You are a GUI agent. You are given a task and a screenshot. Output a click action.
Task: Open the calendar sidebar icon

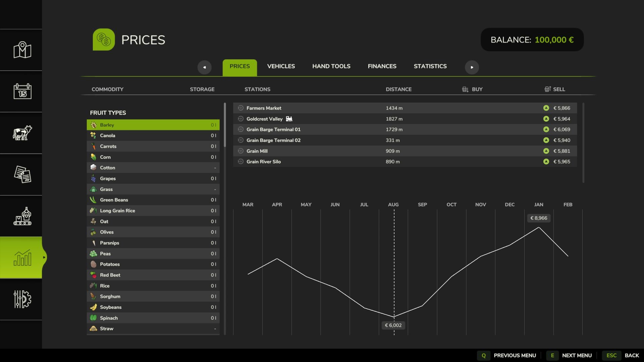point(22,91)
